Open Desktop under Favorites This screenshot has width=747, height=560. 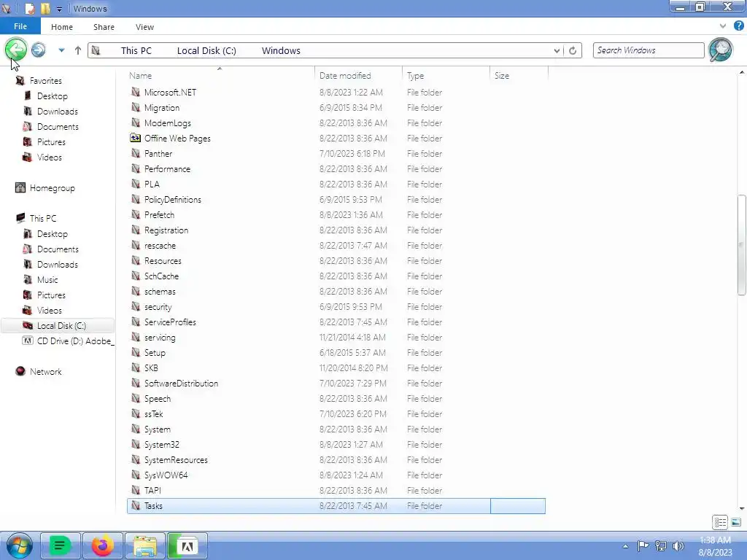pyautogui.click(x=53, y=96)
